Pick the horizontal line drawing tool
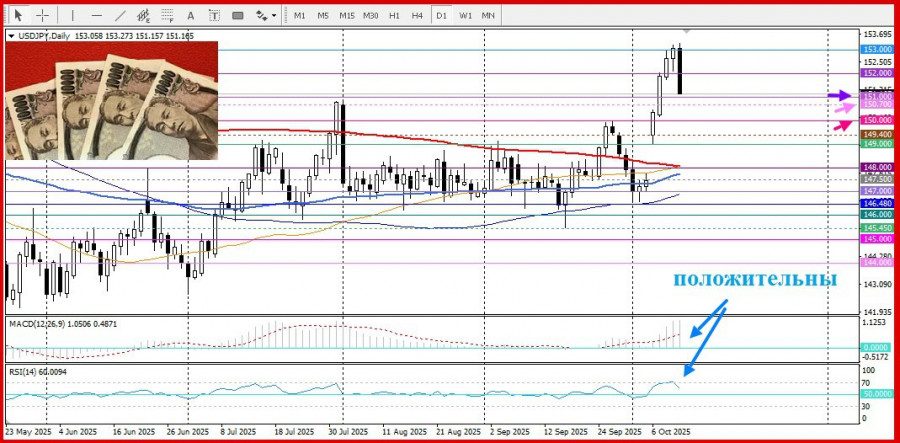 pyautogui.click(x=97, y=15)
